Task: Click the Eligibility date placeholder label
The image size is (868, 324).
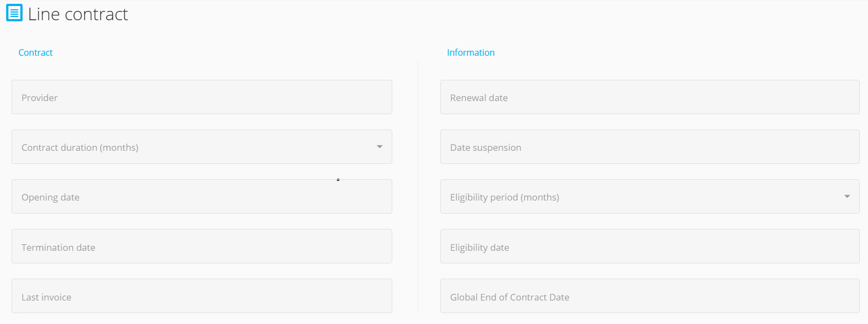Action: point(480,248)
